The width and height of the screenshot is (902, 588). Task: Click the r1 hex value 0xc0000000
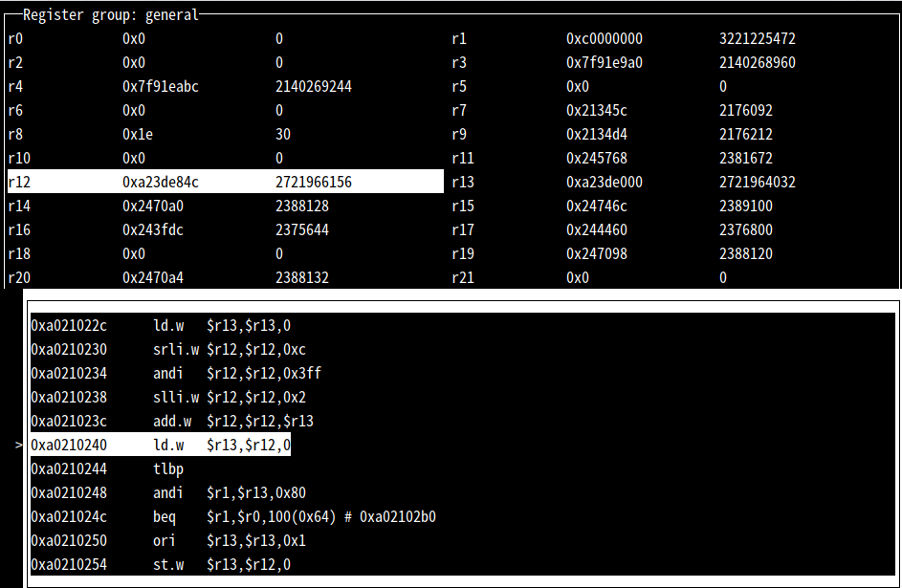[605, 39]
